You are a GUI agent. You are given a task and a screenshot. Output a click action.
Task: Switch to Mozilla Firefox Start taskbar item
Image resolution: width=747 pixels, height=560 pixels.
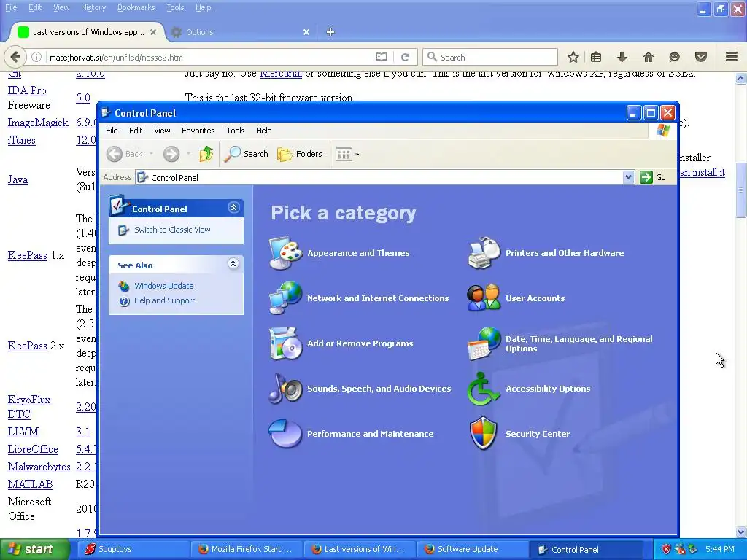(x=245, y=549)
